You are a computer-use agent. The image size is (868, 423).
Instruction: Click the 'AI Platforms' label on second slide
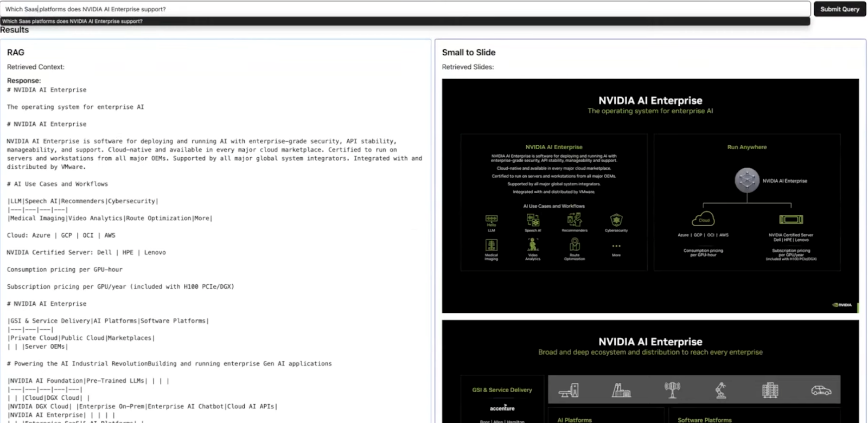(x=575, y=420)
